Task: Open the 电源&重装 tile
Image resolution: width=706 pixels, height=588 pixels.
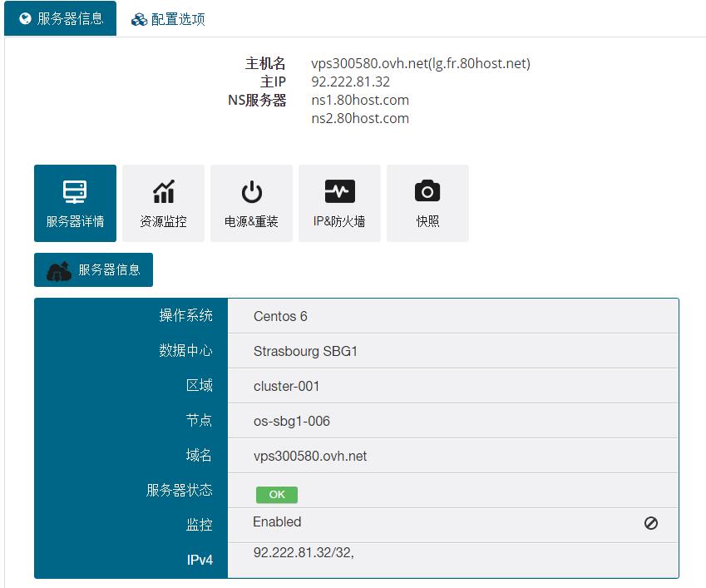Action: coord(251,203)
